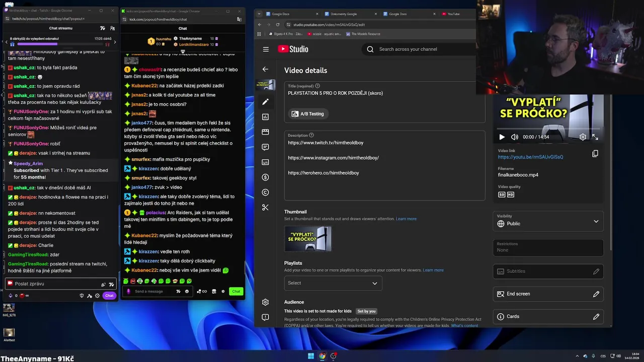
Task: Open Twitch chat translation icon in header
Action: pyautogui.click(x=103, y=28)
